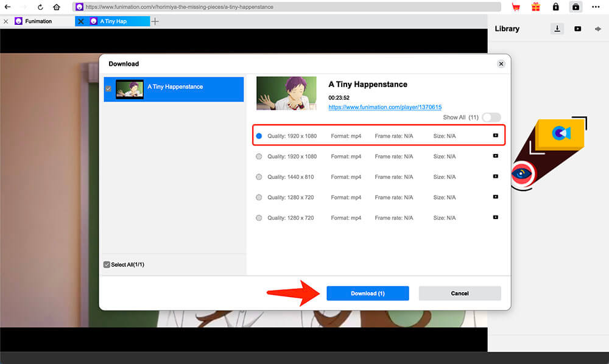Open the Library downloads icon

tap(557, 29)
